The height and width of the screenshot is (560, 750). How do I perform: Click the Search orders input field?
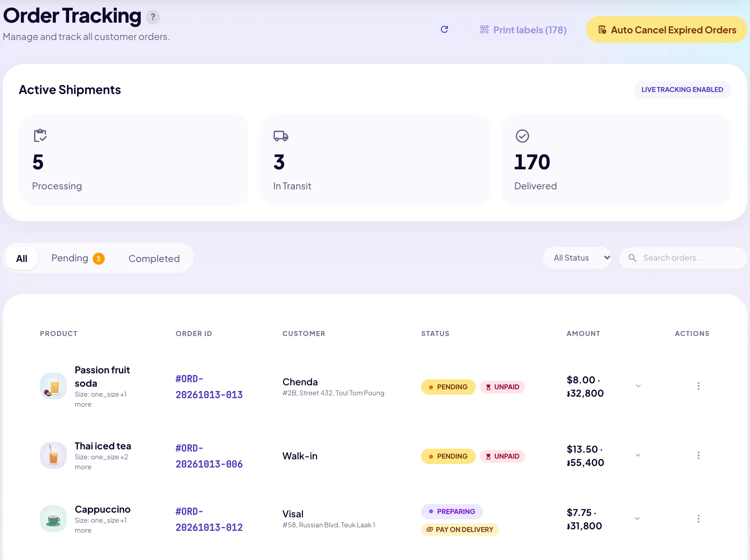coord(683,258)
